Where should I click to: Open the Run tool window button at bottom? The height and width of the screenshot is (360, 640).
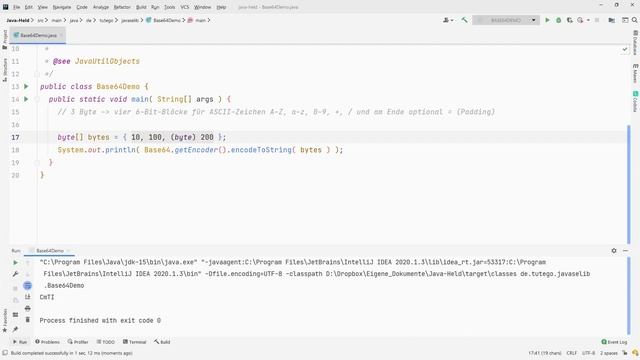(20, 342)
